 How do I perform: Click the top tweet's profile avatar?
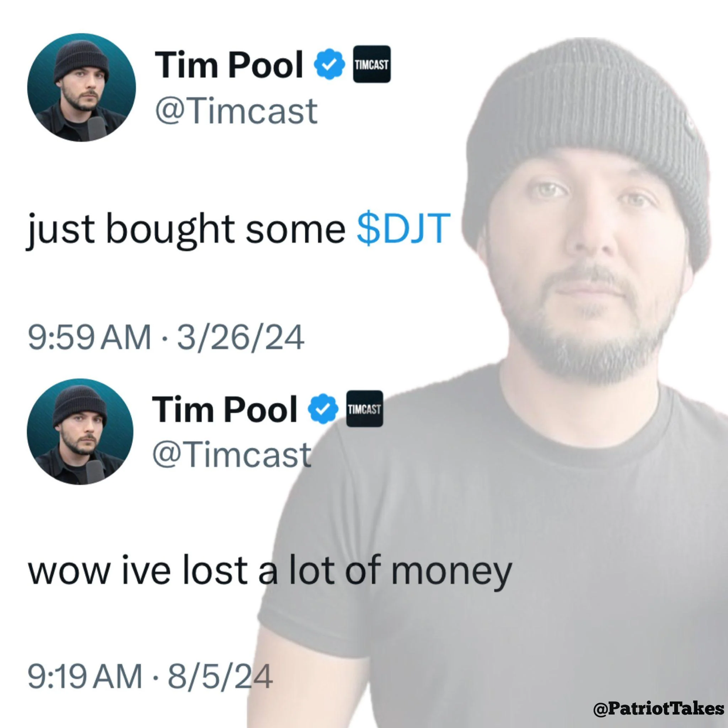(81, 87)
